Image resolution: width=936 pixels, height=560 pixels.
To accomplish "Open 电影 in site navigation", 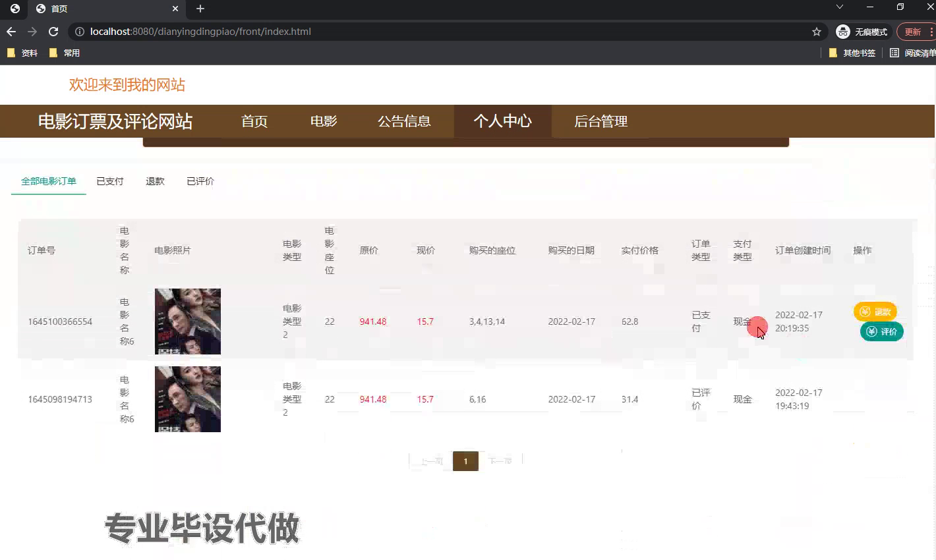I will click(324, 121).
